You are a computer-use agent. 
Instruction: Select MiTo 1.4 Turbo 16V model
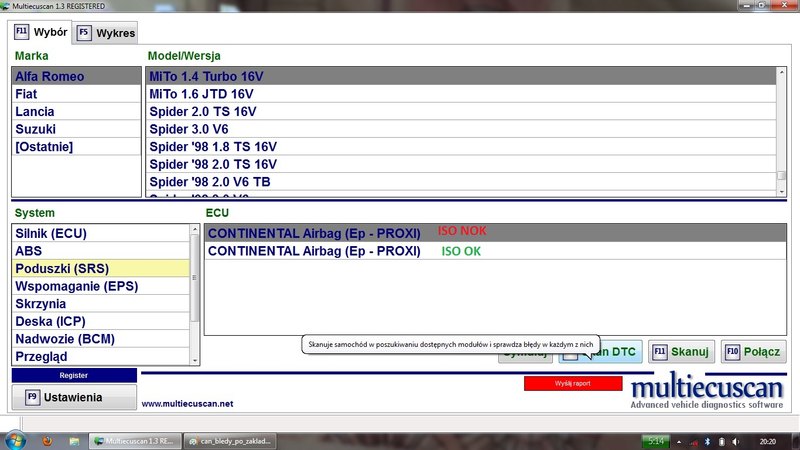pos(461,76)
